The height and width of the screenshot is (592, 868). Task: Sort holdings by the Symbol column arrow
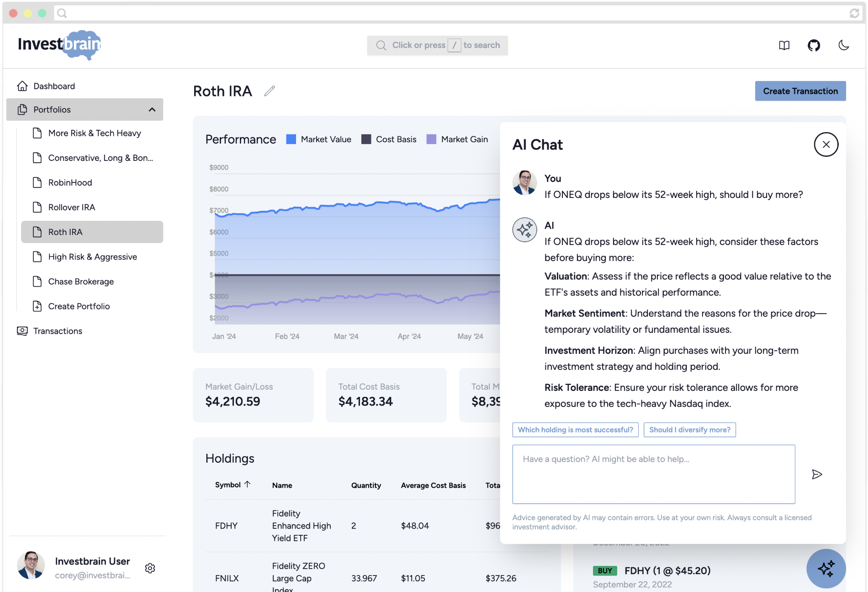(247, 485)
